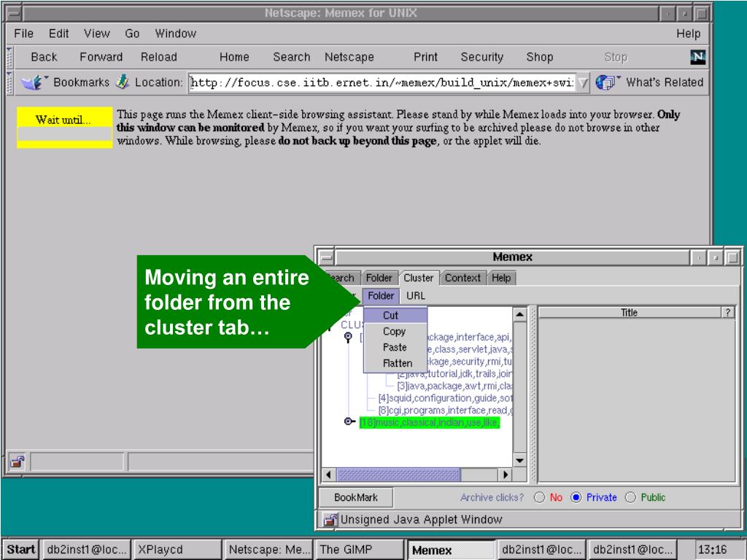Screen dimensions: 747x560
Task: Switch to the Memex Help tab
Action: [501, 278]
